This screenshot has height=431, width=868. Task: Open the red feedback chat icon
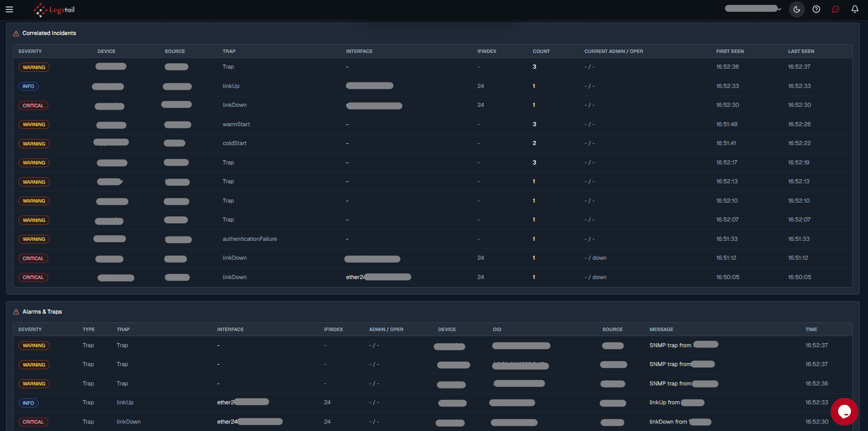[835, 9]
